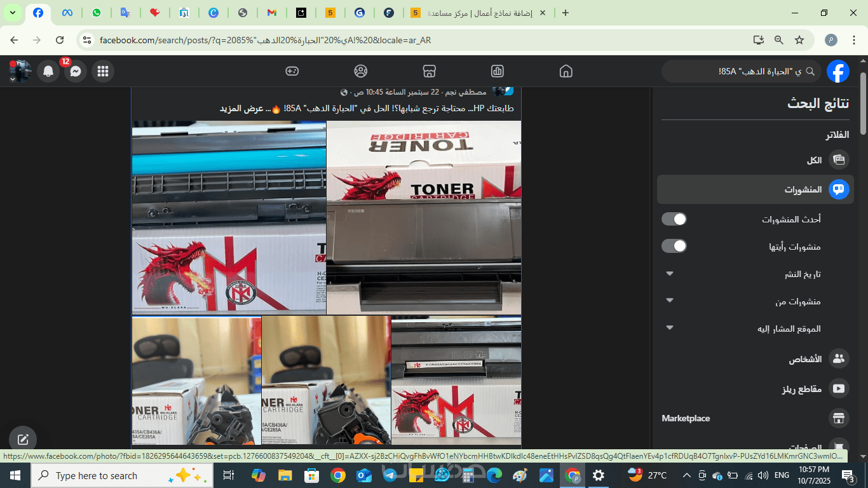Image resolution: width=868 pixels, height=488 pixels.
Task: Open Outlook from the taskbar
Action: coord(363,475)
